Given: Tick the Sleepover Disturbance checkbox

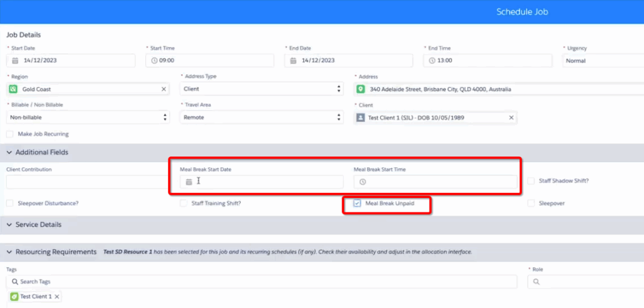Looking at the screenshot, I should tap(9, 204).
